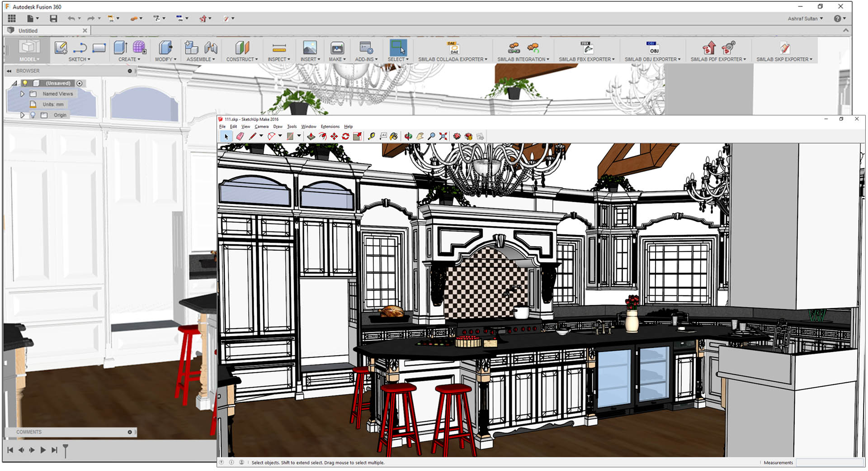Screen dimensions: 868x471
Task: Open the Create dropdown menu
Action: tap(129, 59)
